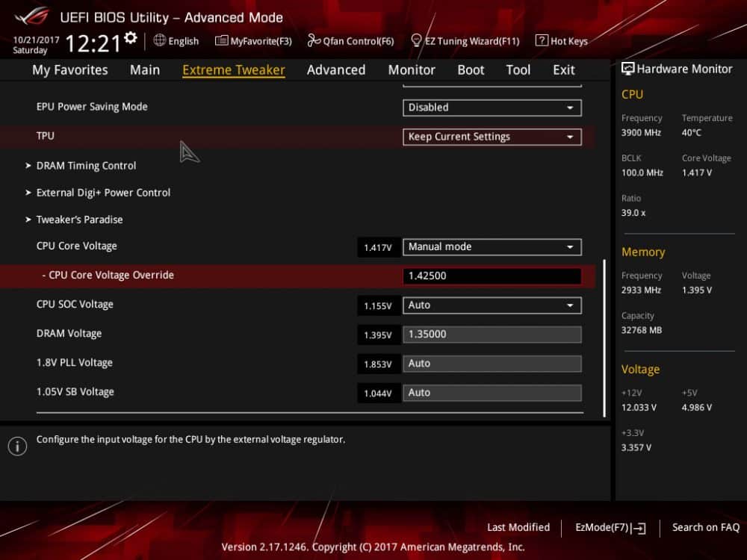Click the ROG logo icon

[31, 16]
